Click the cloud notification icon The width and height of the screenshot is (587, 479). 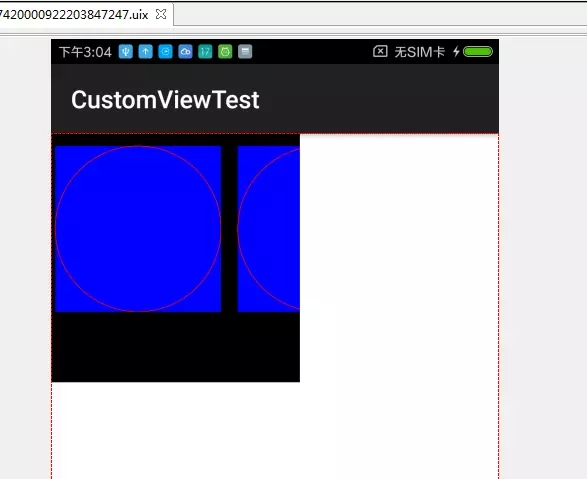(x=185, y=52)
